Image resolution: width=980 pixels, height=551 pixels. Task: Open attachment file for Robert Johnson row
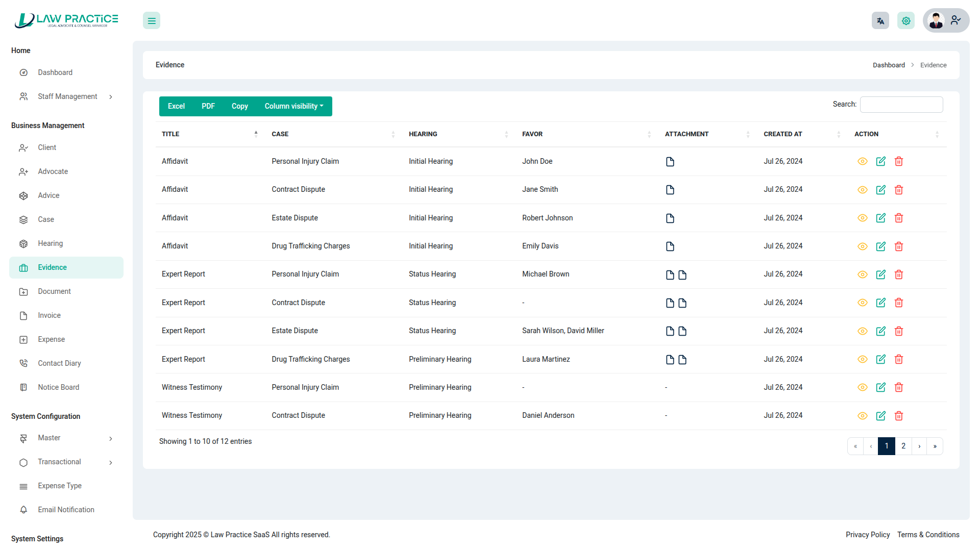(x=670, y=218)
